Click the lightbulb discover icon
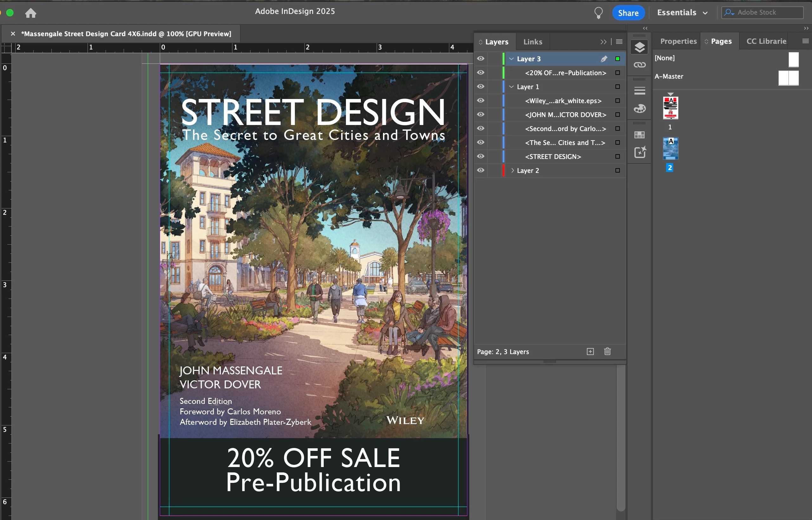This screenshot has width=812, height=520. tap(598, 13)
